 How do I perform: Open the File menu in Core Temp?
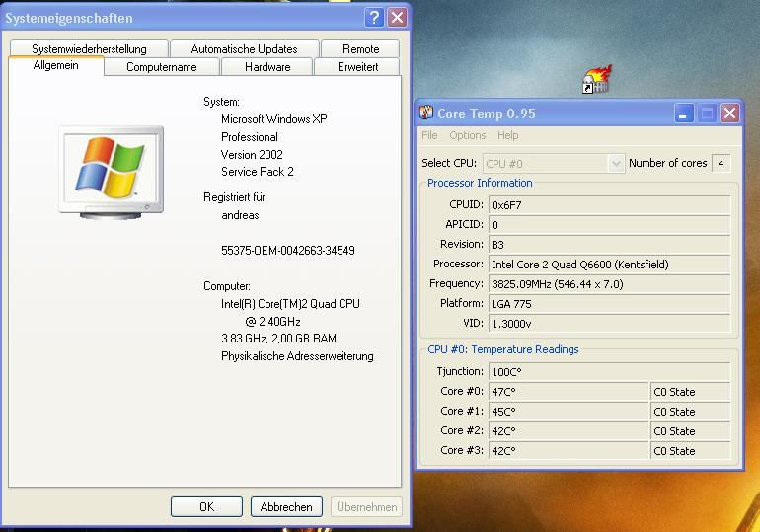429,135
